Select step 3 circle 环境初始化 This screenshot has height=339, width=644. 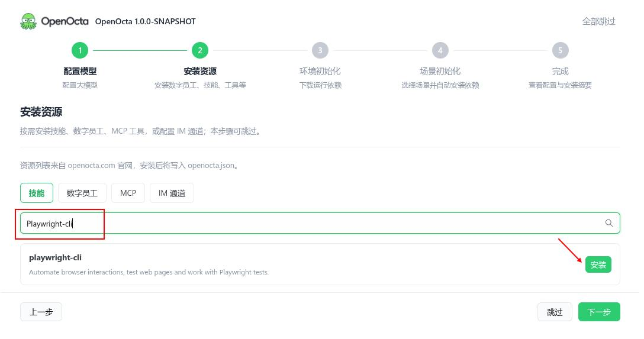320,50
